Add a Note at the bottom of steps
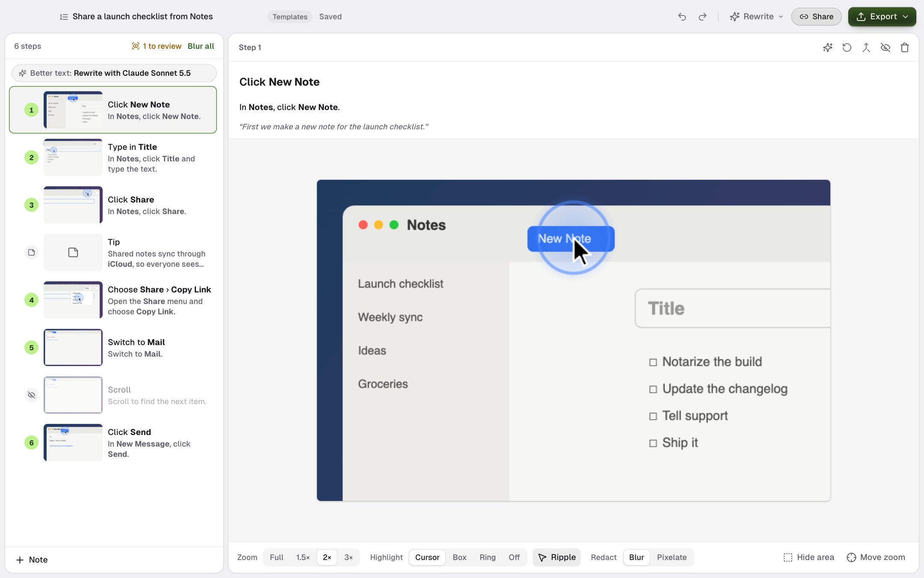The height and width of the screenshot is (578, 924). click(32, 560)
